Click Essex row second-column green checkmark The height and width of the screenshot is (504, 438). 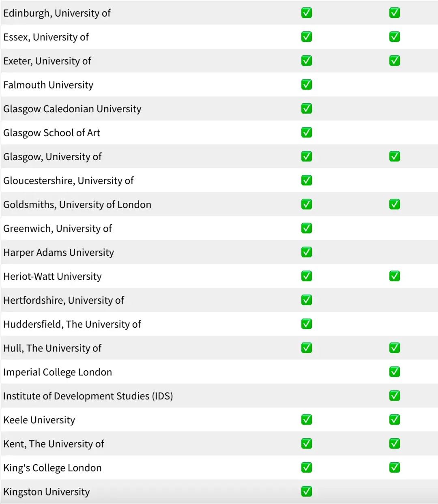point(395,37)
